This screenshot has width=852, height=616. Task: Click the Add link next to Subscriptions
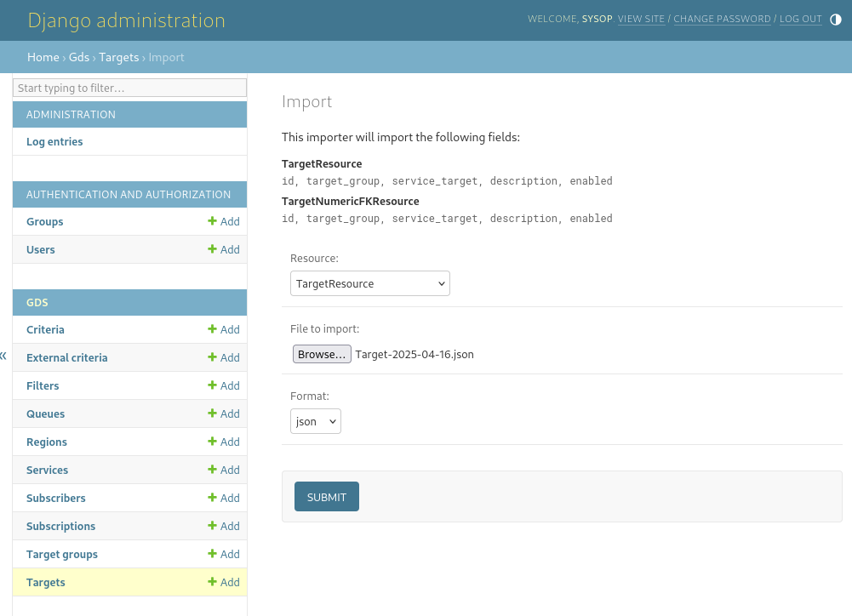pyautogui.click(x=223, y=527)
